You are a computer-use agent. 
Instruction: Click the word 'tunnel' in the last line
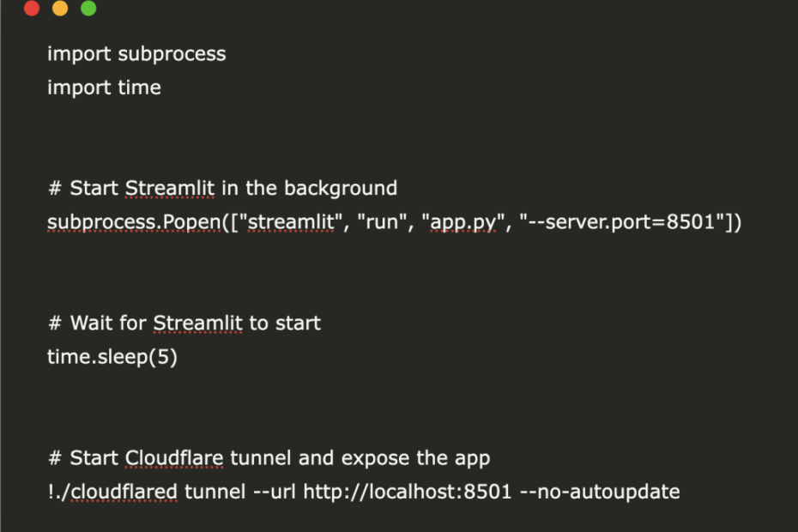point(215,492)
